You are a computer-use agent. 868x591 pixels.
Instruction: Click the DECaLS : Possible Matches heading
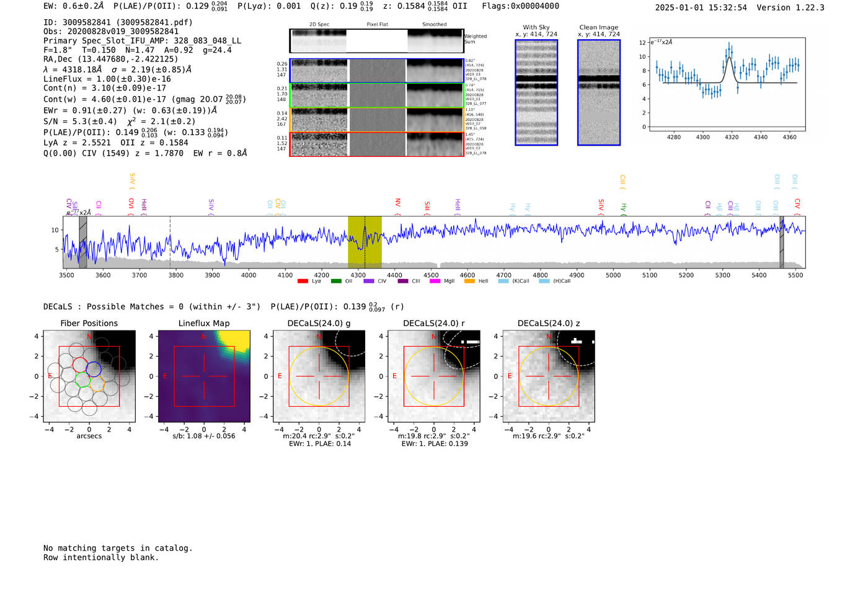[152, 307]
